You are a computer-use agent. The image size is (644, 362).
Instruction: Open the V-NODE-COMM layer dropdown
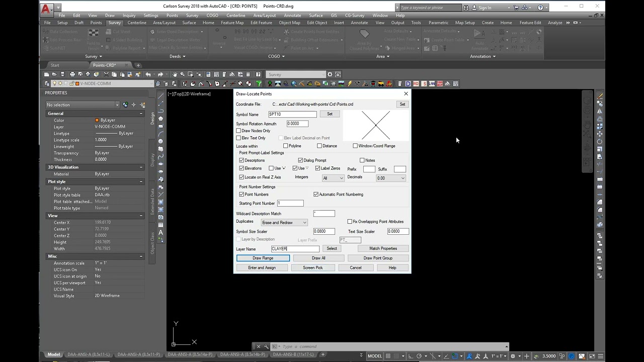click(103, 83)
